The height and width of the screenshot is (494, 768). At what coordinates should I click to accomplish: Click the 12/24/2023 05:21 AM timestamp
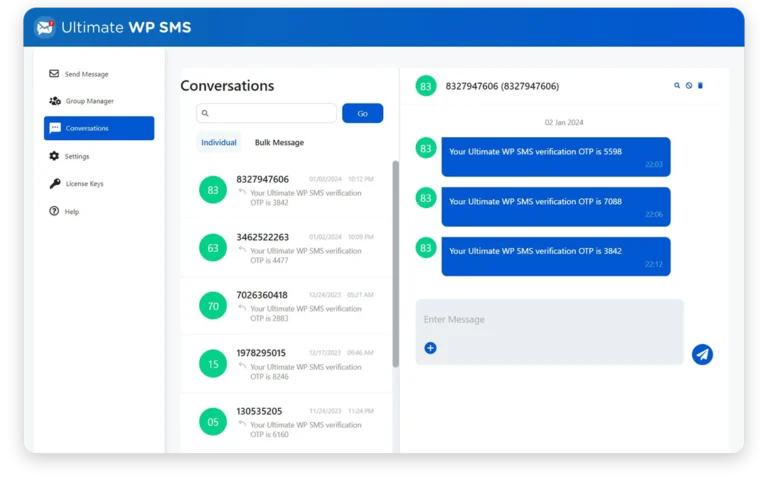(341, 295)
